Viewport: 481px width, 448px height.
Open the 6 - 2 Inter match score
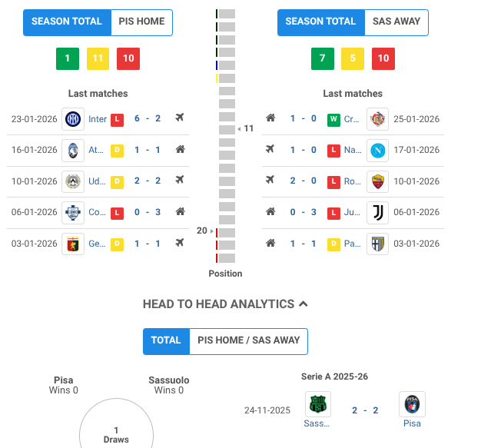148,119
